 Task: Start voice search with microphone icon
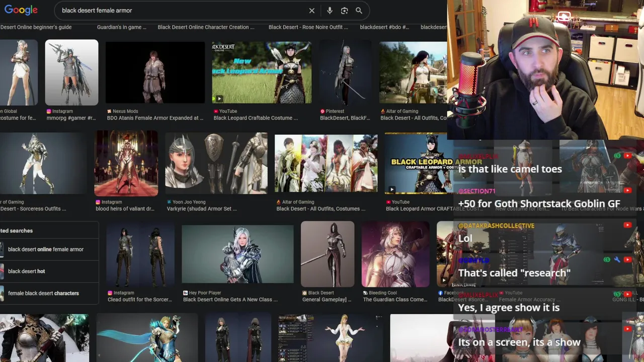(x=330, y=11)
